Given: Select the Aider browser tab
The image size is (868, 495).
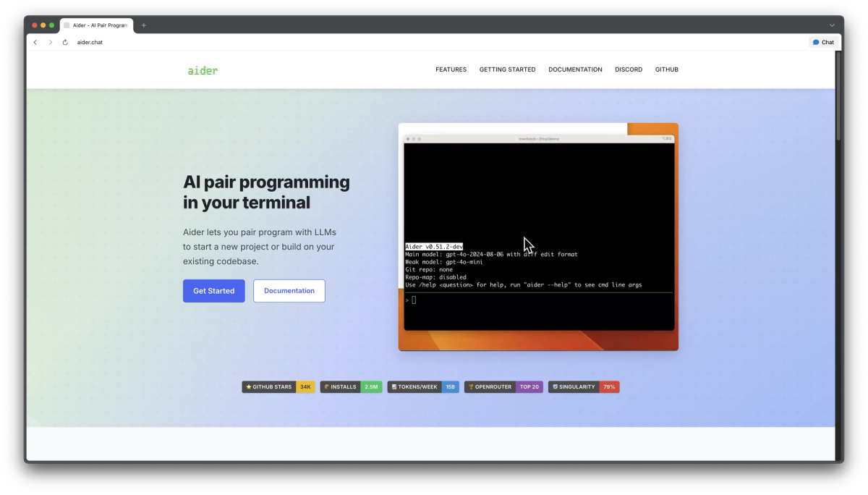Looking at the screenshot, I should [x=96, y=25].
